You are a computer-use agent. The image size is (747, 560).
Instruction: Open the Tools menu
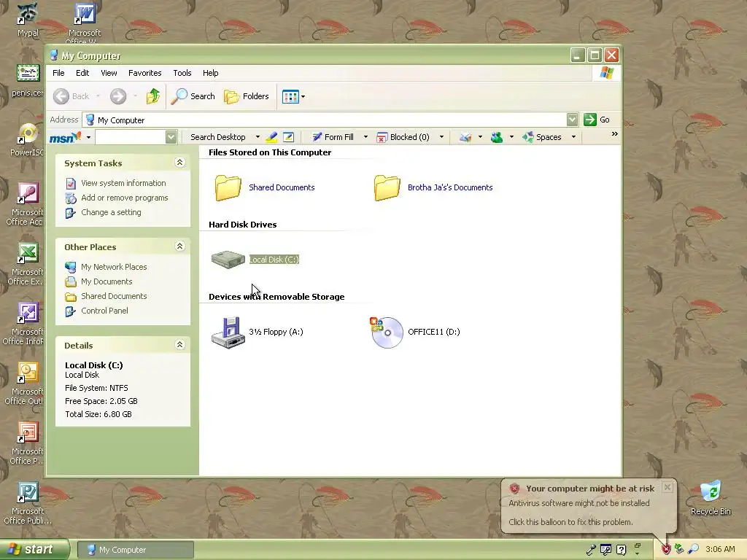[182, 73]
